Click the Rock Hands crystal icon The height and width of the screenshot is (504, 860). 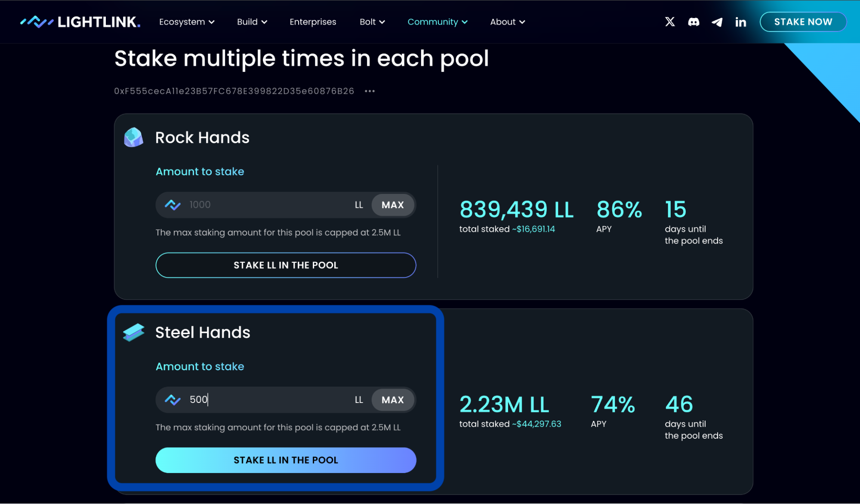pos(133,138)
